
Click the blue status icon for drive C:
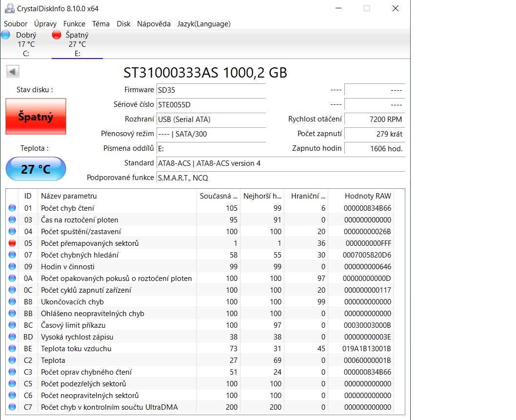tap(5, 35)
